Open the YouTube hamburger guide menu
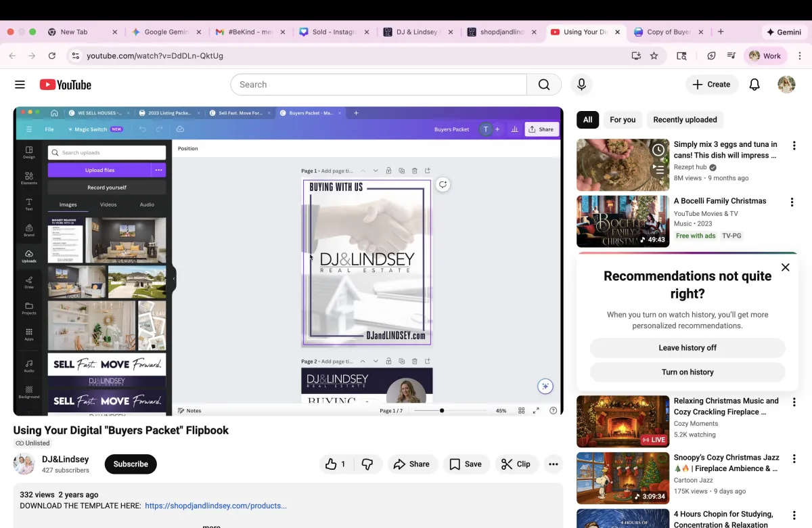812x528 pixels. [20, 85]
